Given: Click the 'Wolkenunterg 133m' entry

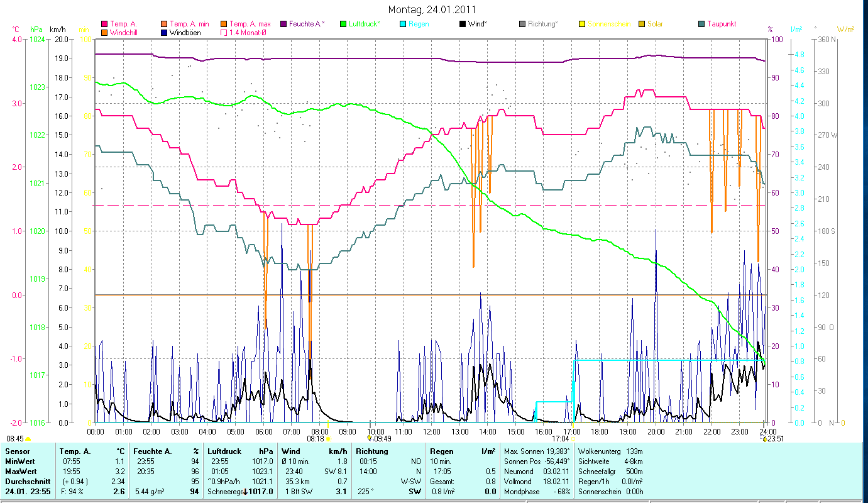Looking at the screenshot, I should tap(610, 451).
